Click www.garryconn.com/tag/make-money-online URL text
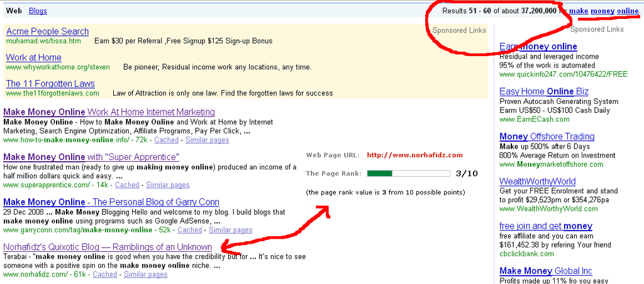Image resolution: width=644 pixels, height=284 pixels. click(x=77, y=230)
